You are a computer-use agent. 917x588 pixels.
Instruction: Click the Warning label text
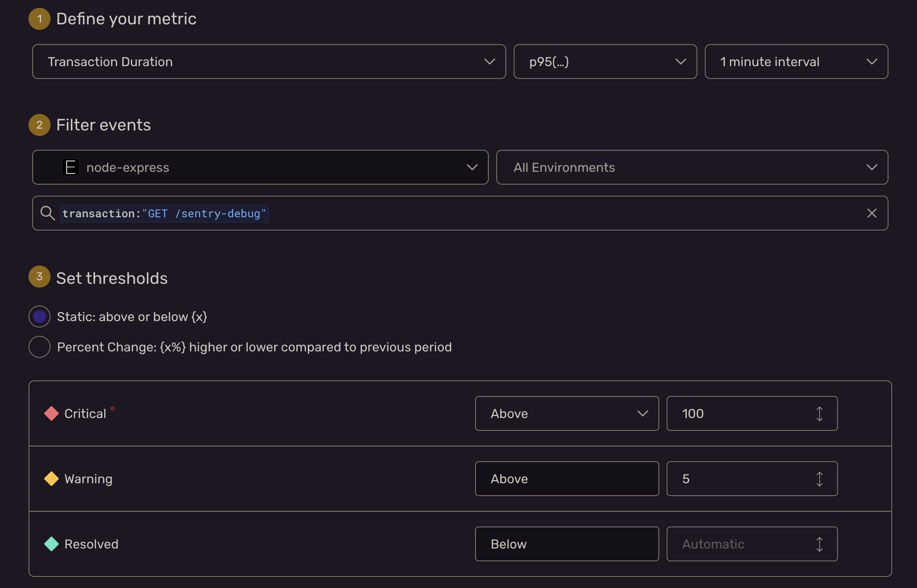pos(88,479)
